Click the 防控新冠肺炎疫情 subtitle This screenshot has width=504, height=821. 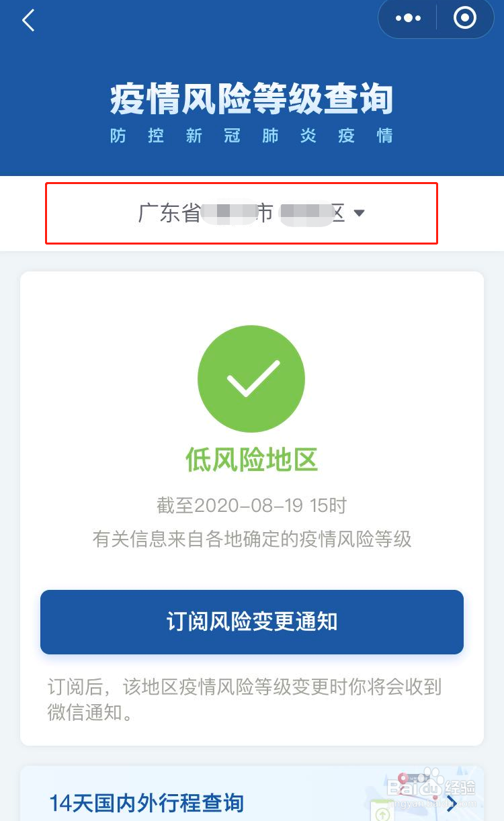[x=251, y=136]
